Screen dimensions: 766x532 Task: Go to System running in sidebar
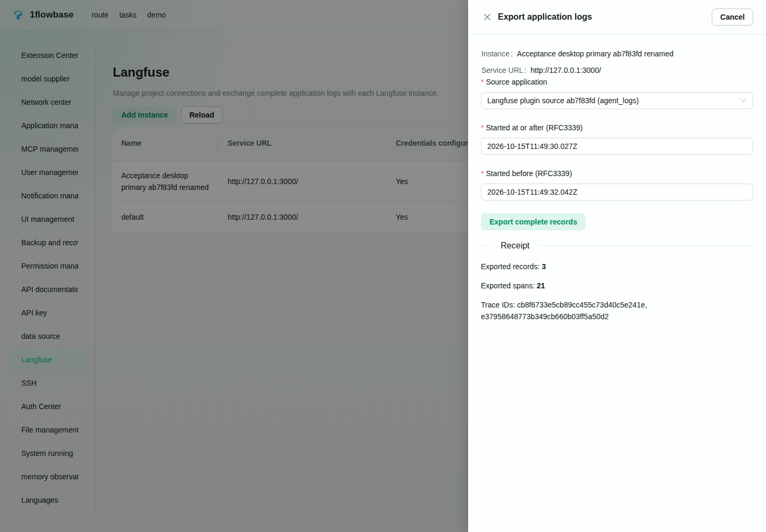coord(48,453)
